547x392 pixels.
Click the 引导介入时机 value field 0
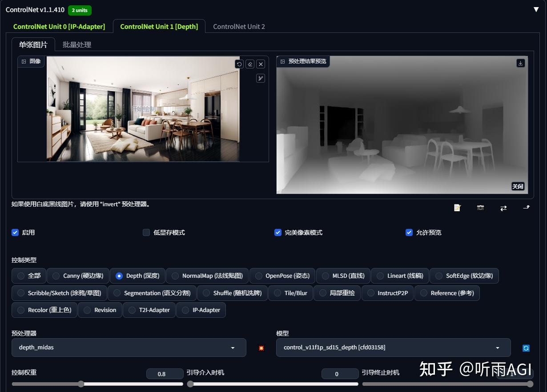[340, 374]
